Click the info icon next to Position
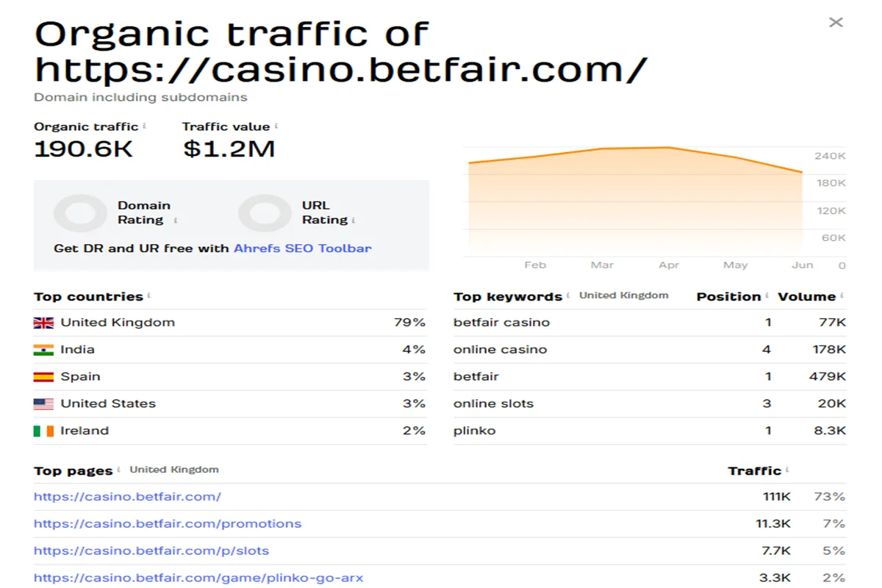Screen dimensions: 882x588 tap(767, 296)
